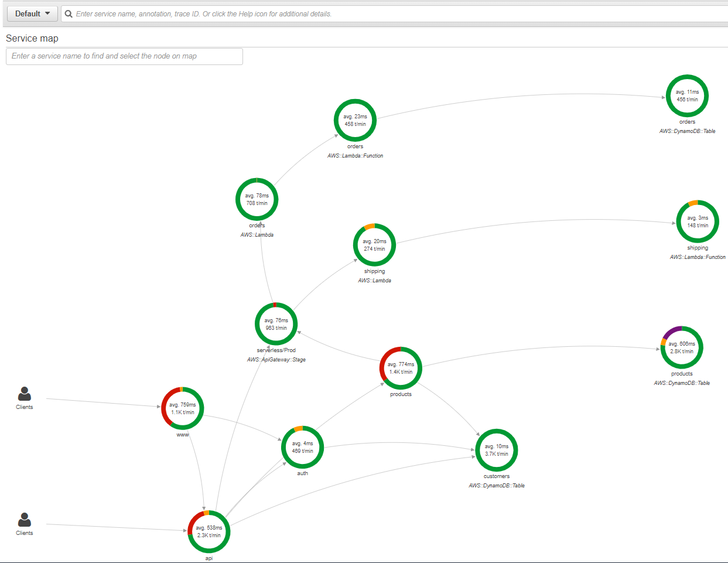The image size is (728, 563).
Task: Select the products service node
Action: [x=401, y=368]
